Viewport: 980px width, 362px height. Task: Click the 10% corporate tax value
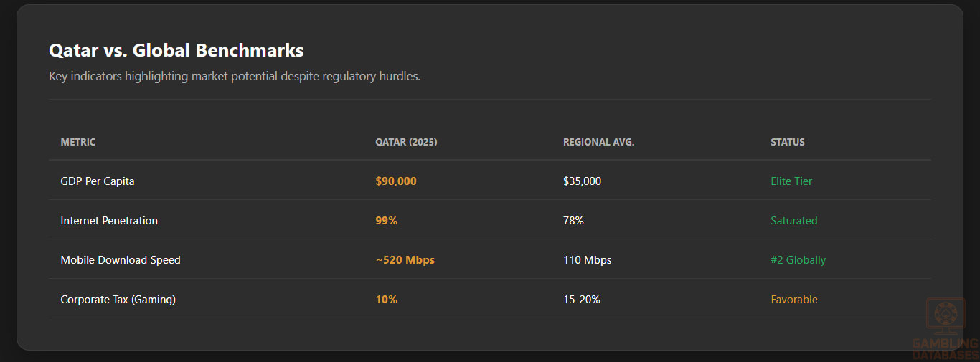pos(386,300)
